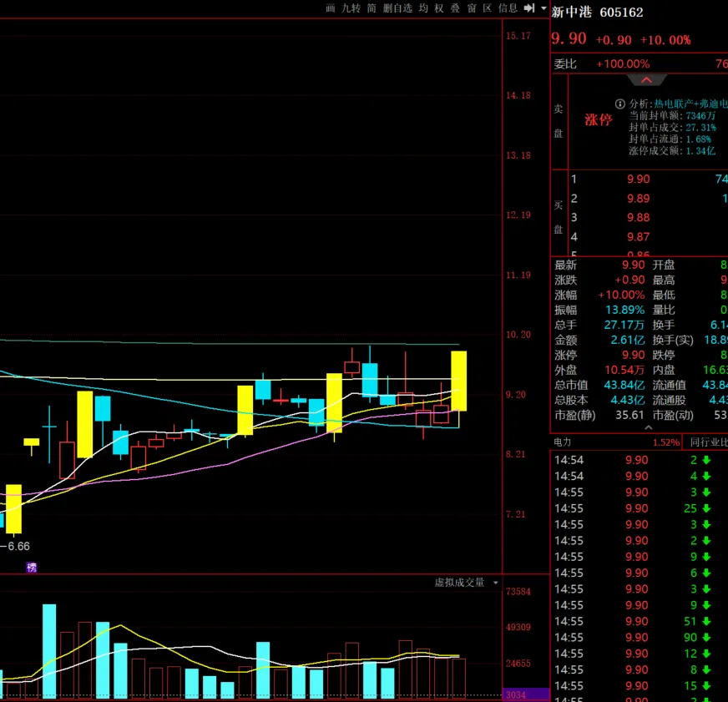Click the 振幅 value 13.89%
The height and width of the screenshot is (702, 728).
coord(625,310)
